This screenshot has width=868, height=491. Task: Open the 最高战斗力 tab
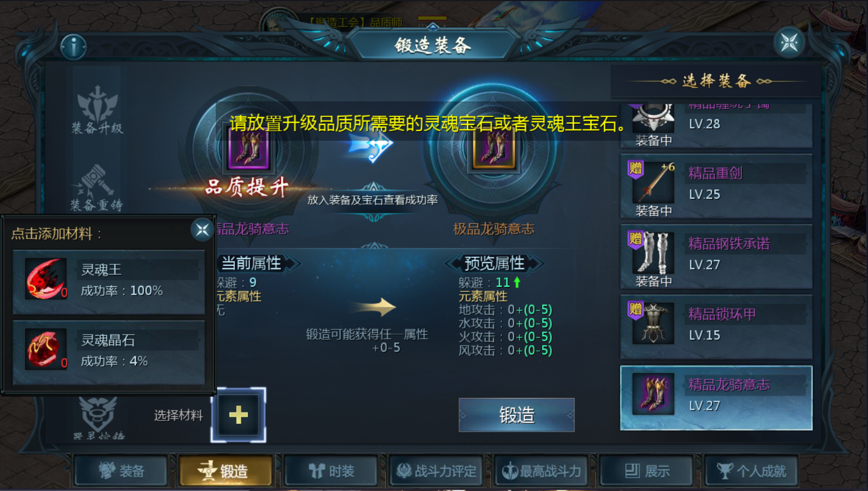tap(541, 471)
